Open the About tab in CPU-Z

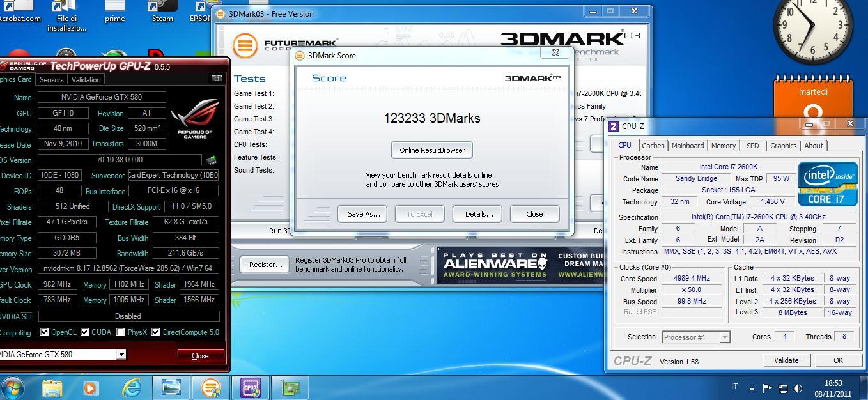click(x=814, y=146)
